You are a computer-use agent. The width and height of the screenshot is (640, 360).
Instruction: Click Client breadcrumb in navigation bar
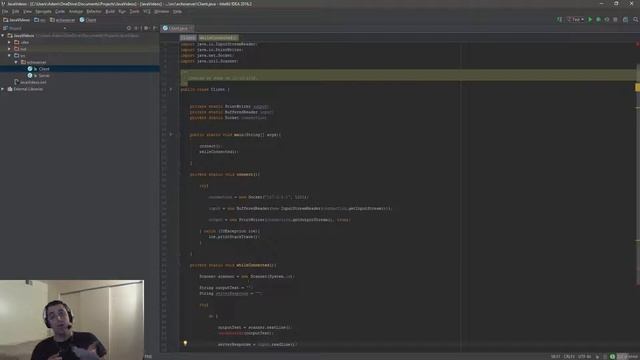coord(88,20)
